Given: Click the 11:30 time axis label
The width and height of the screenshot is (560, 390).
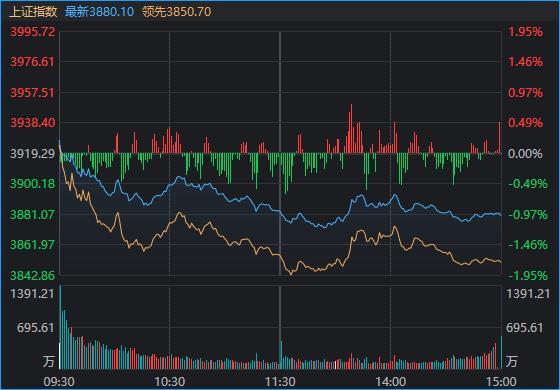Looking at the screenshot, I should [x=280, y=382].
